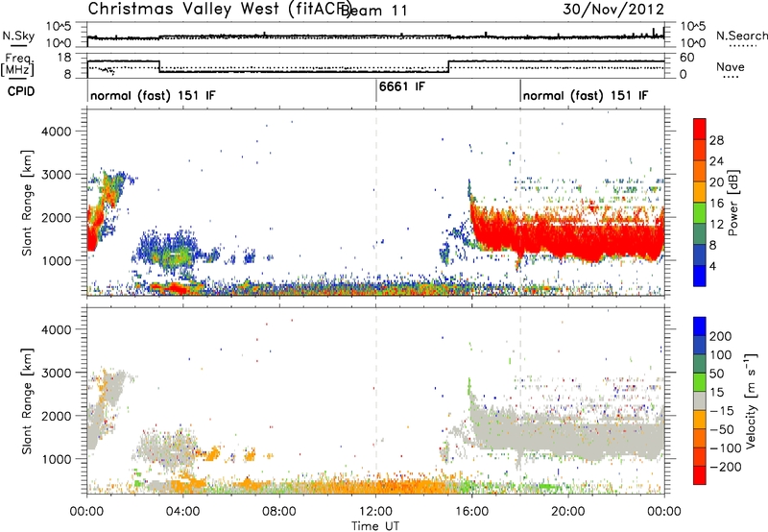Click the '20:00' time axis label
The height and width of the screenshot is (532, 768).
click(568, 512)
